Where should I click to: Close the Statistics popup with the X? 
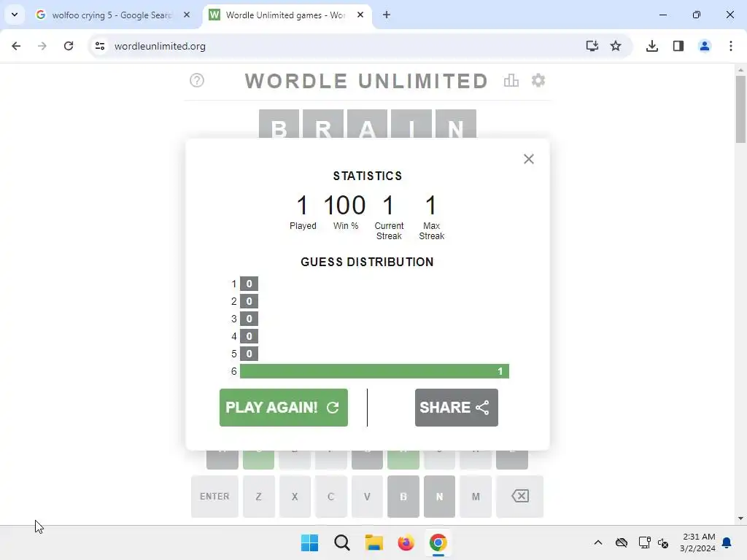(529, 159)
